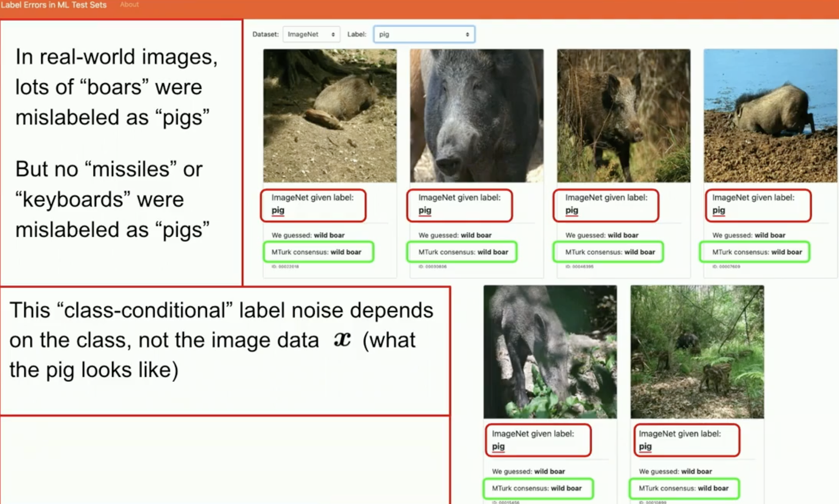Click the green MTurk consensus wild boar badge
The width and height of the screenshot is (839, 504).
pyautogui.click(x=318, y=252)
